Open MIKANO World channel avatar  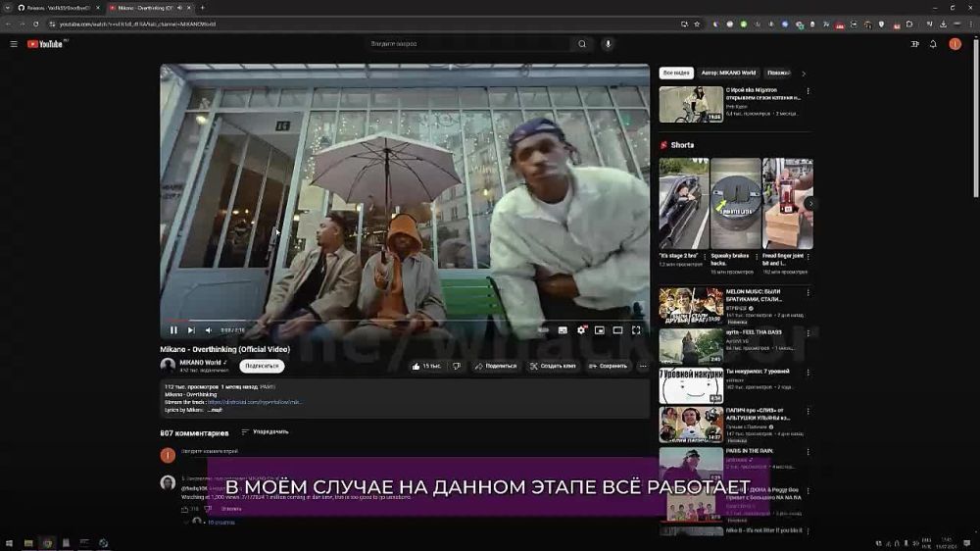[x=168, y=366]
